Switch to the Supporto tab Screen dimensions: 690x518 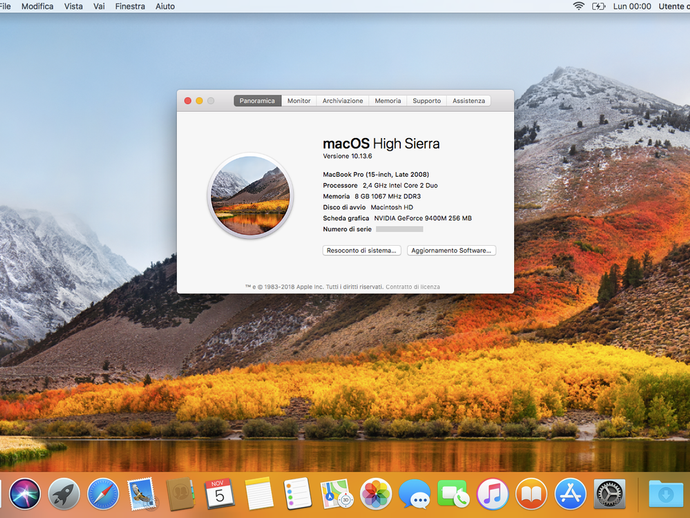coord(426,101)
